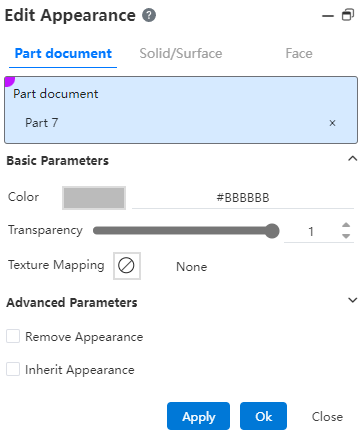This screenshot has height=435, width=362.
Task: Select the Part document tab
Action: tap(63, 53)
